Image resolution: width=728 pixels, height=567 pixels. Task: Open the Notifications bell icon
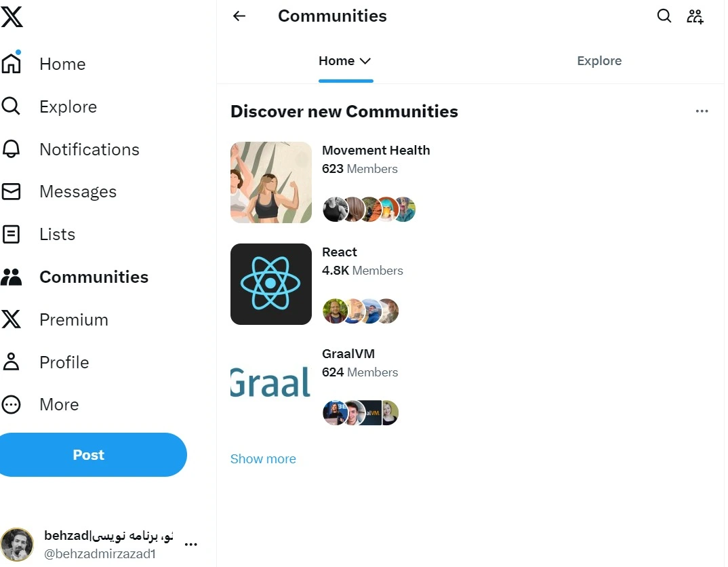point(12,149)
